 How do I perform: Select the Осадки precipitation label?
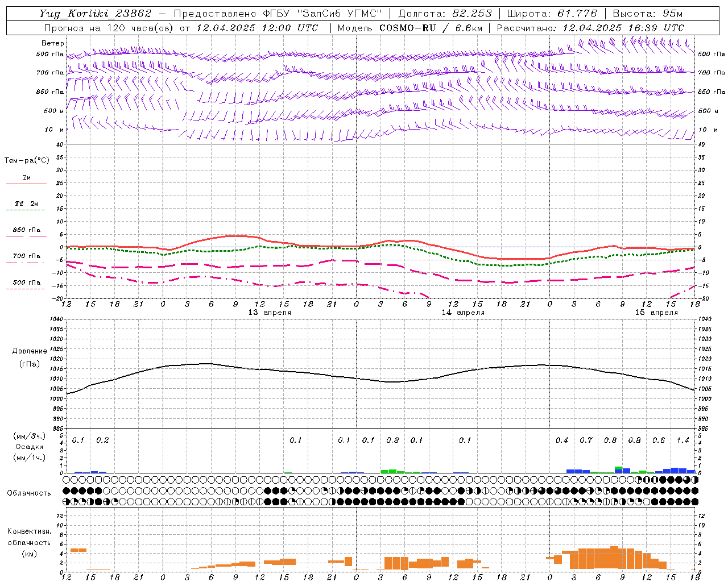pyautogui.click(x=29, y=447)
